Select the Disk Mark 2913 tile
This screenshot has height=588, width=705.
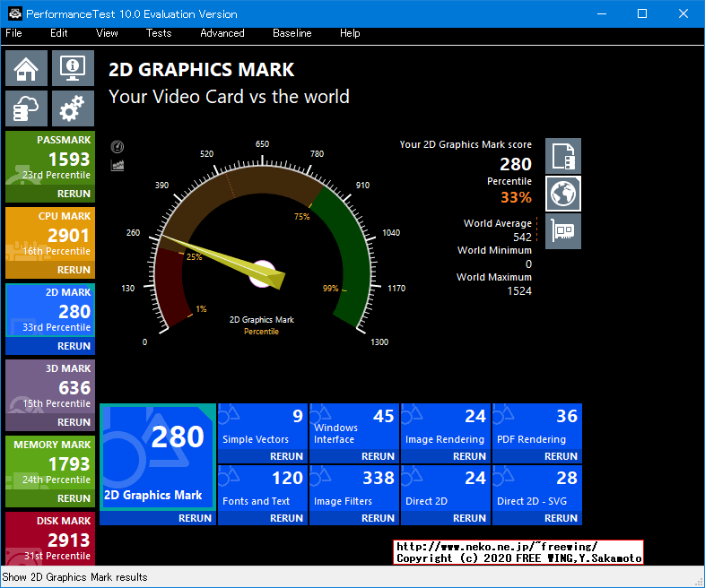(50, 539)
